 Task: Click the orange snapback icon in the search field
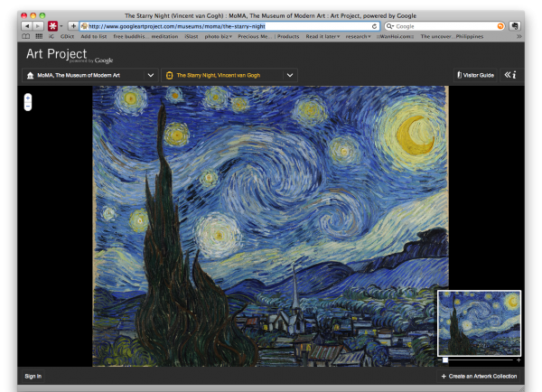tap(500, 26)
